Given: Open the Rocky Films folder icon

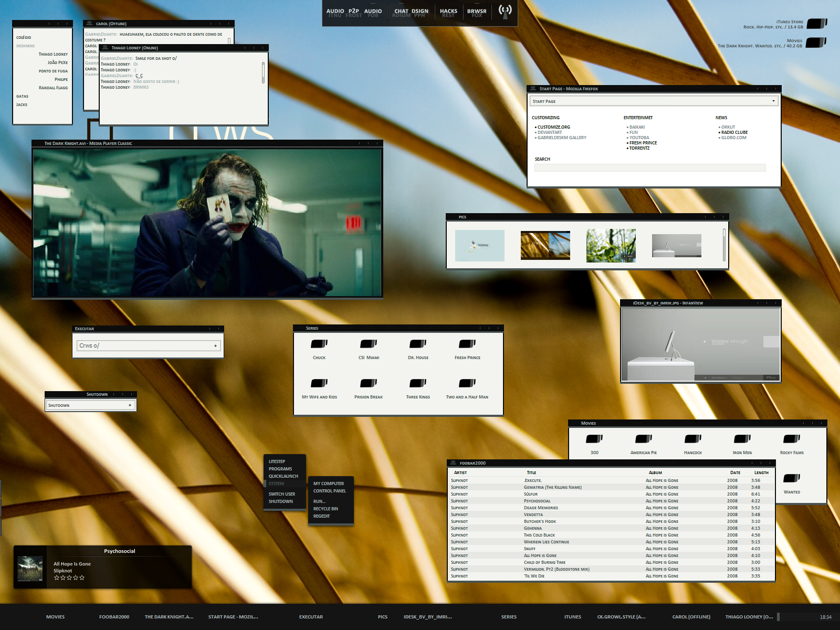Looking at the screenshot, I should (792, 439).
